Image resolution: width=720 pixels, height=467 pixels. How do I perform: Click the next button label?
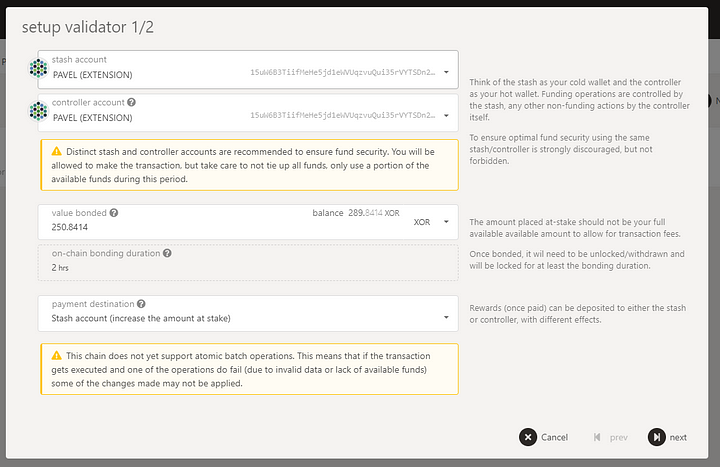678,438
